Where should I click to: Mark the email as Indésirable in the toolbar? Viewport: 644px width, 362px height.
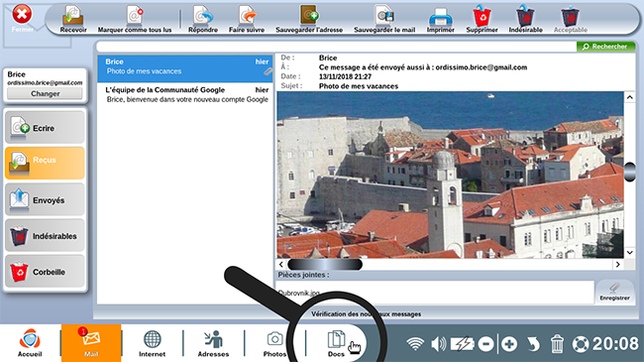click(x=525, y=19)
